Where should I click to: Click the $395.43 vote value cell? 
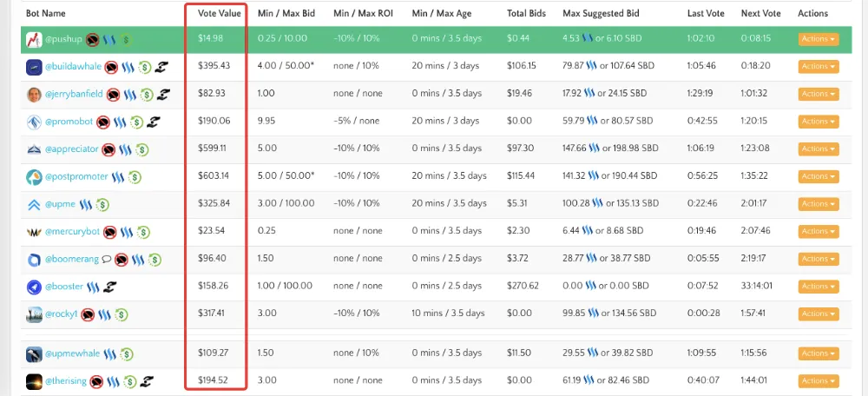tap(214, 66)
